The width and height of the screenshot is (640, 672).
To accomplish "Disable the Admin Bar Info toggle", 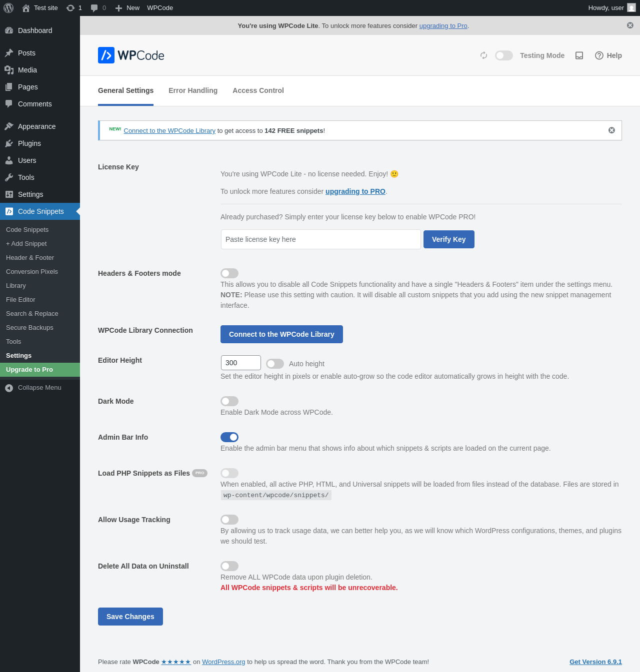I will [229, 437].
